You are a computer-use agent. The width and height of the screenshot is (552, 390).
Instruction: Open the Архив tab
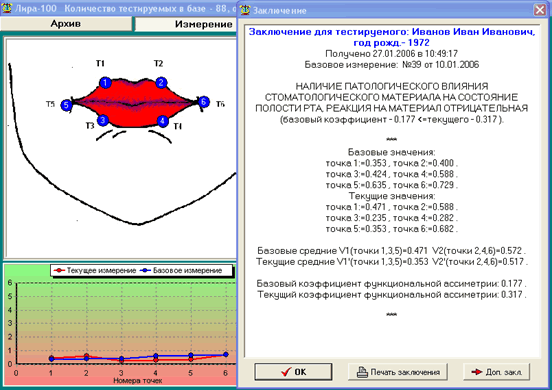(66, 24)
